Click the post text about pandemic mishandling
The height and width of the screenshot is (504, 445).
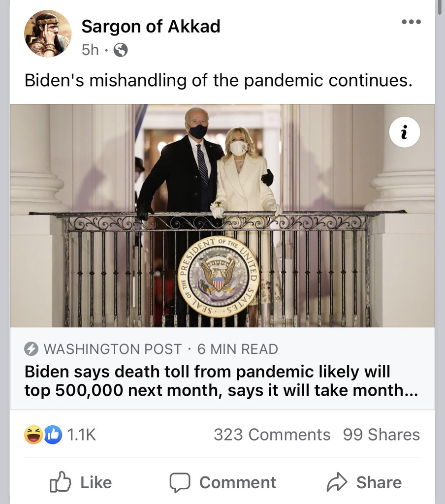pos(219,80)
